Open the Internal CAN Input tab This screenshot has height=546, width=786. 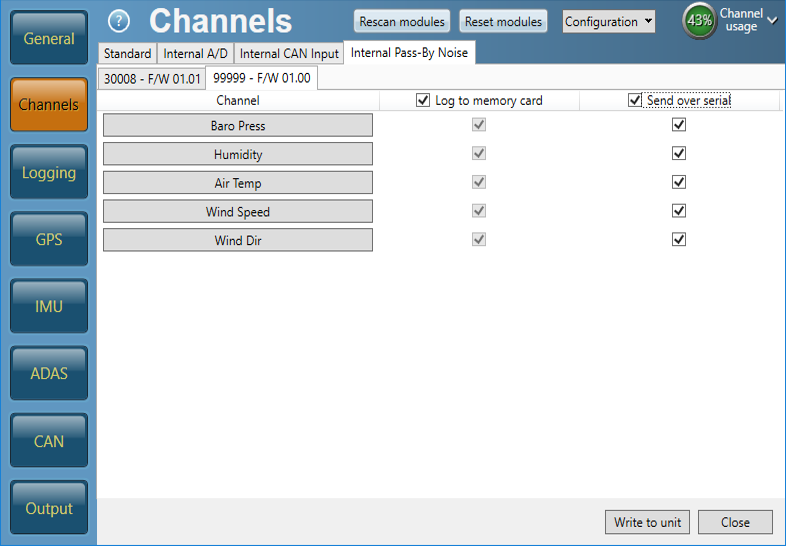tap(289, 53)
